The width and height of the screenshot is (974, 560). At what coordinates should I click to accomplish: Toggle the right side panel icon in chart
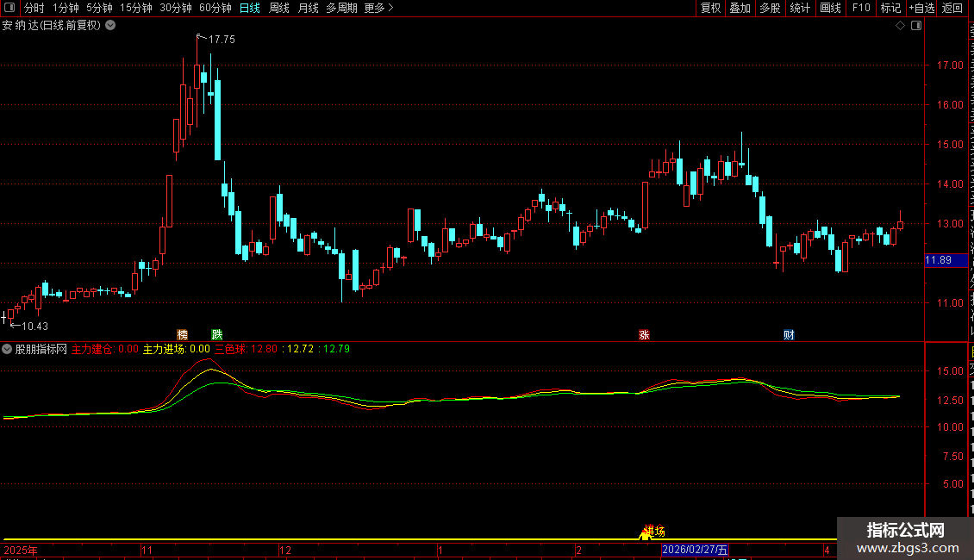[916, 26]
